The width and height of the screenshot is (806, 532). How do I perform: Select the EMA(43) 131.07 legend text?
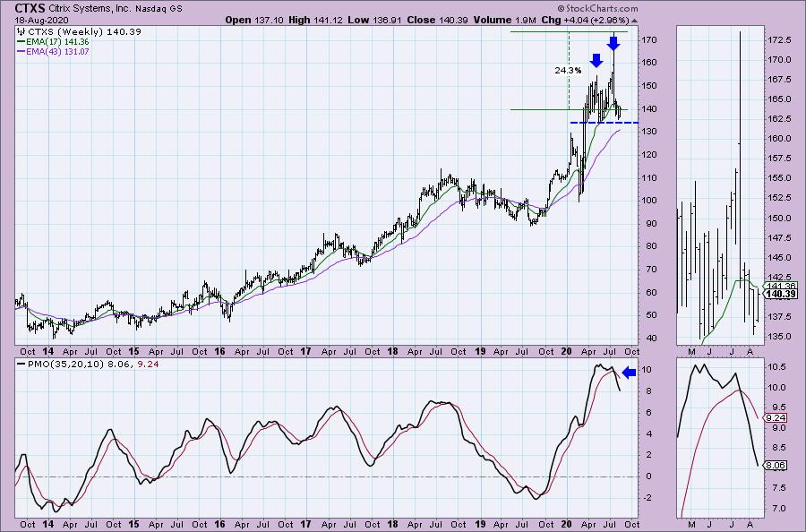(x=57, y=51)
